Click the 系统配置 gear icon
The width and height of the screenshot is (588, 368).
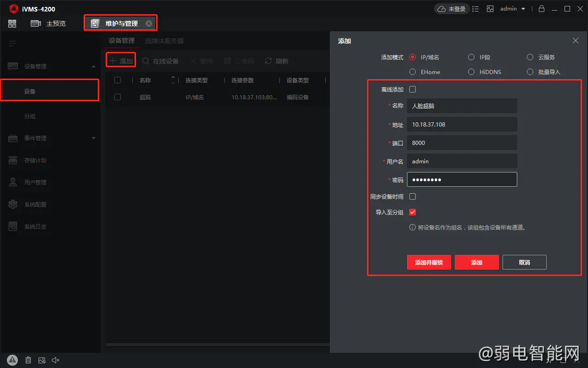tap(13, 204)
